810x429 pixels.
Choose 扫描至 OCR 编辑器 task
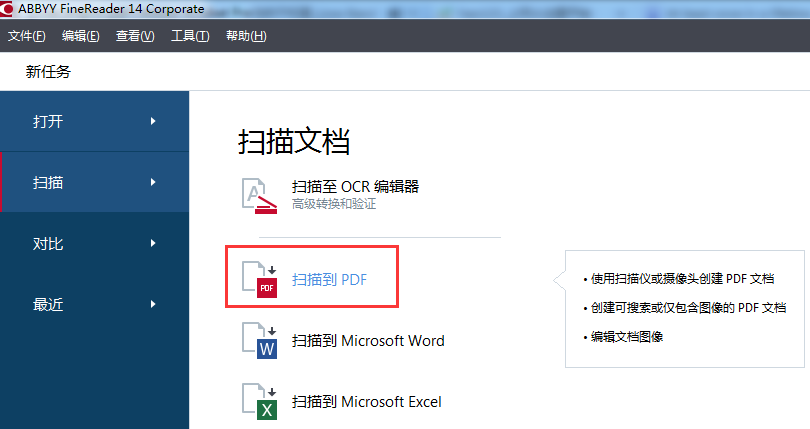[355, 187]
